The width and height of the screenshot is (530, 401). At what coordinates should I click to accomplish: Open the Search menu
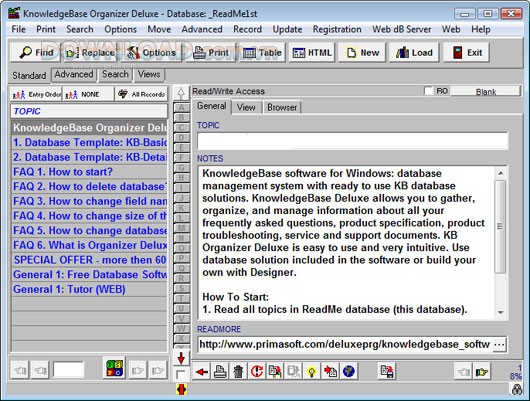pos(80,29)
